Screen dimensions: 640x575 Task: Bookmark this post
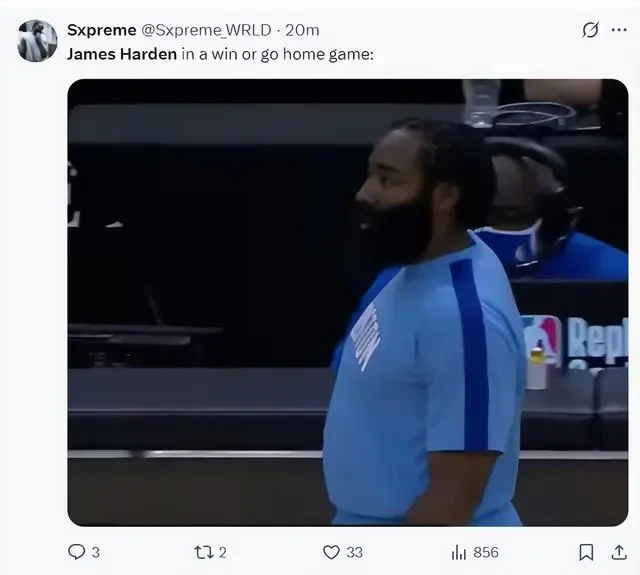point(587,552)
